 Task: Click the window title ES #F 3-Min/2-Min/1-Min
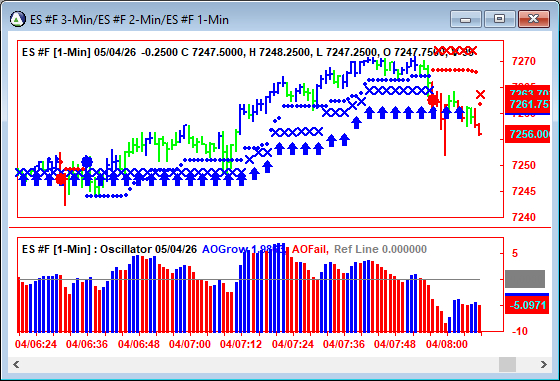[x=129, y=20]
